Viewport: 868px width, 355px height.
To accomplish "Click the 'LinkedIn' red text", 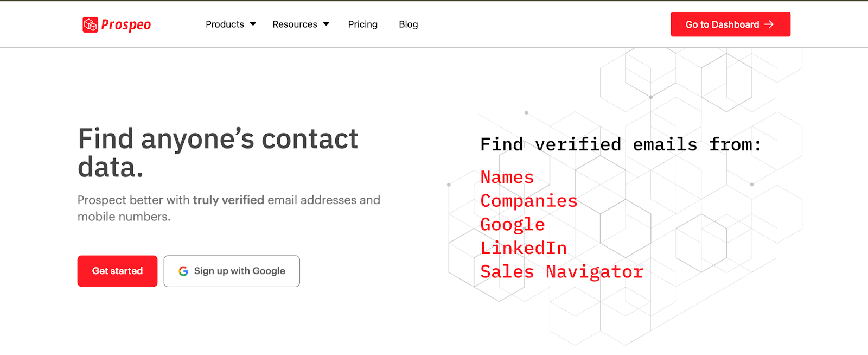I will click(524, 248).
